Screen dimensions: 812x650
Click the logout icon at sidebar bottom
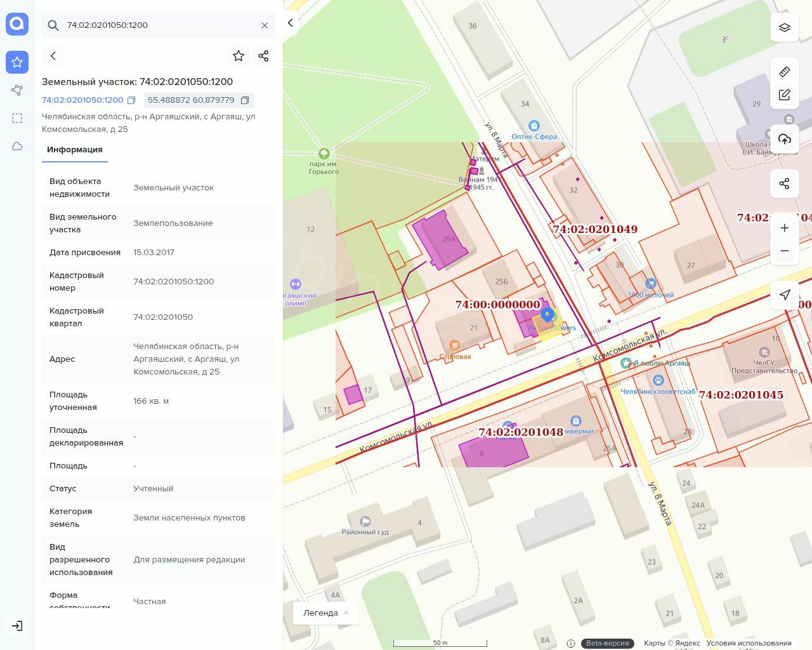tap(17, 626)
